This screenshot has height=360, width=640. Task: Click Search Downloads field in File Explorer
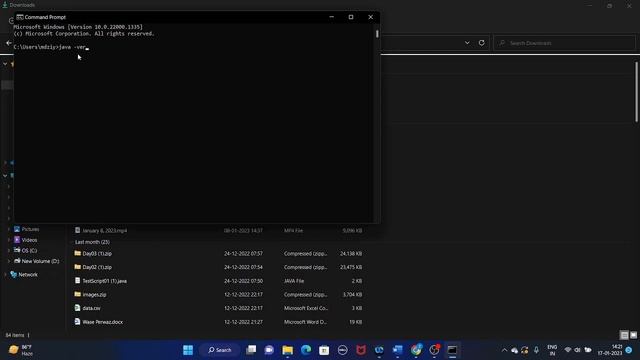[x=565, y=43]
